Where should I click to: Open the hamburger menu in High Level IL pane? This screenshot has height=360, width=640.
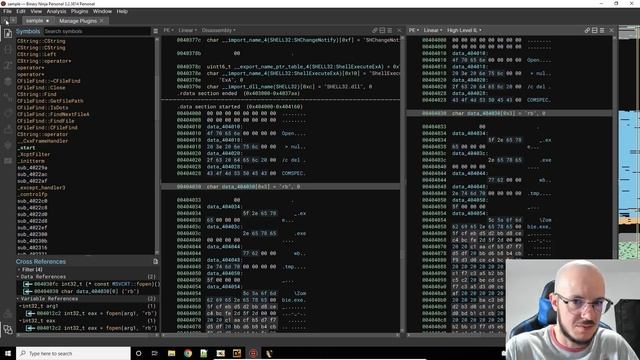tap(602, 30)
